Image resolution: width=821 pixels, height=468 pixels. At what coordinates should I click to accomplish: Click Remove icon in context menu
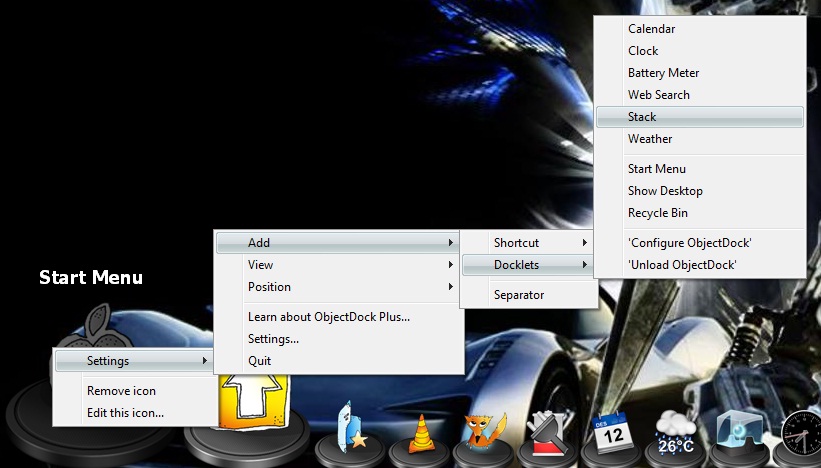[135, 391]
